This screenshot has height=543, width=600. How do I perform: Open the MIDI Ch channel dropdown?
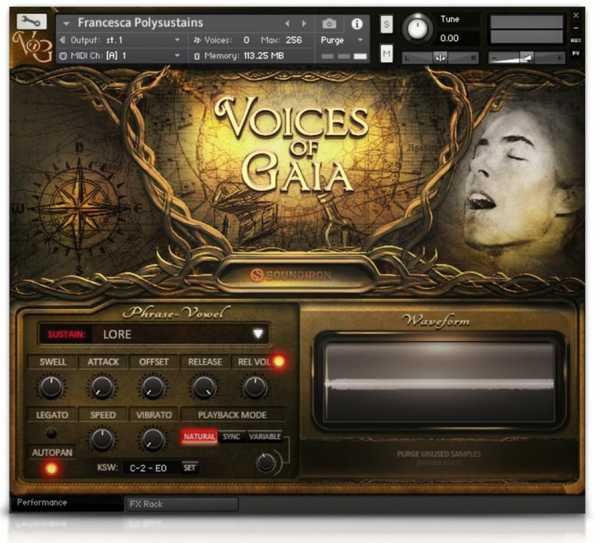121,56
